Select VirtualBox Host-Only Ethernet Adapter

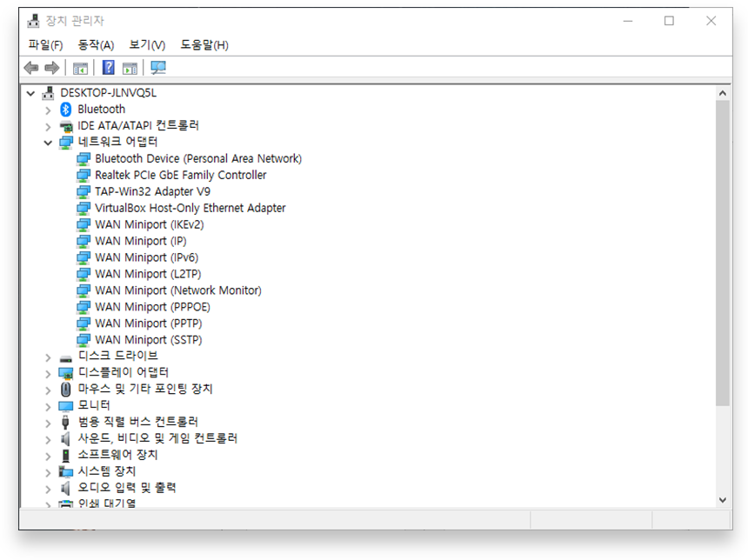tap(190, 208)
